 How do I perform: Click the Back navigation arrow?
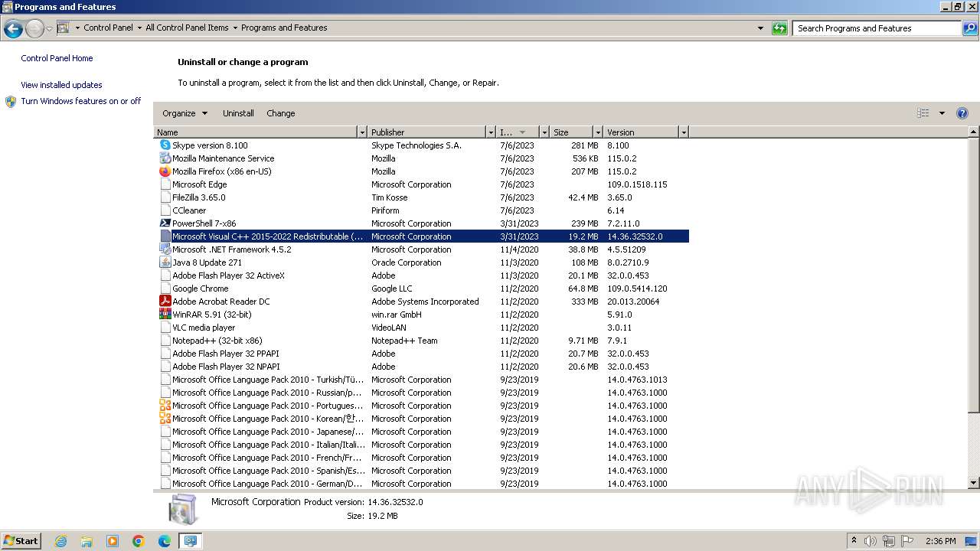pos(13,29)
